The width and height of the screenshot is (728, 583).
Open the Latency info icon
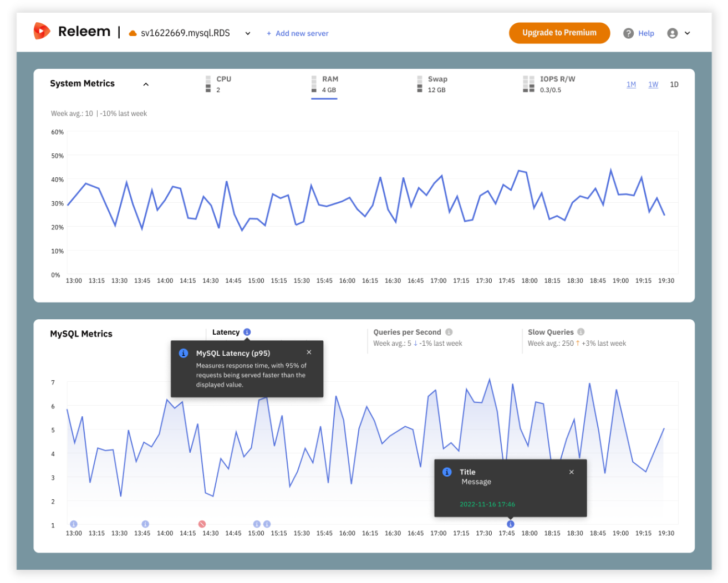coord(247,332)
